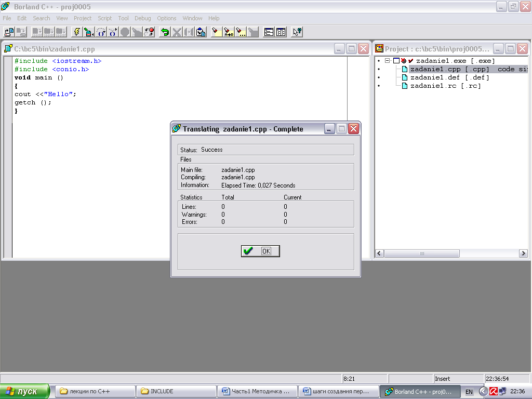This screenshot has width=532, height=399.
Task: Click the Project scrollbar right arrow
Action: pyautogui.click(x=524, y=254)
